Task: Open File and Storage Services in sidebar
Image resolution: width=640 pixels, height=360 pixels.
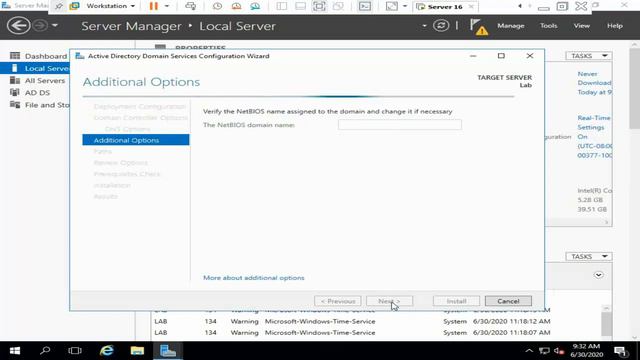Action: point(47,105)
